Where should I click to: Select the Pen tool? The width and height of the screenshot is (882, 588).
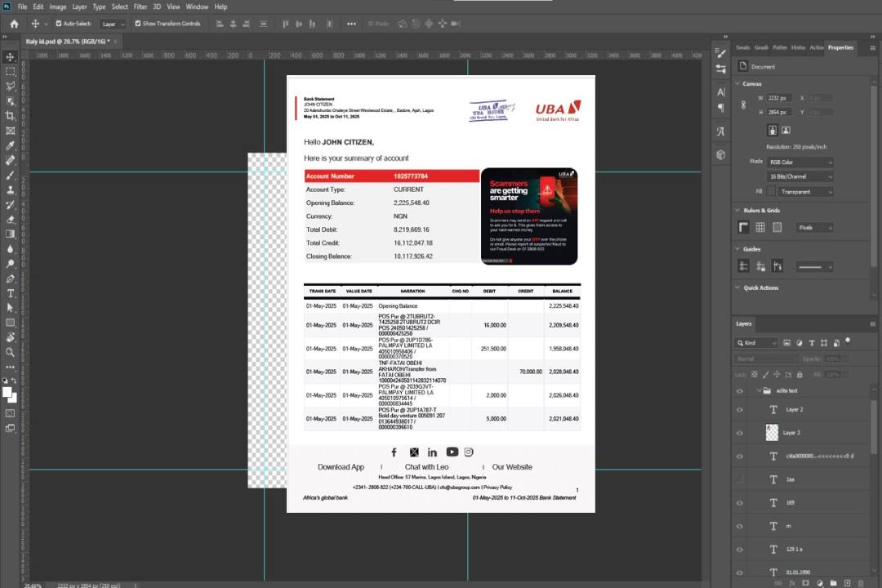(x=10, y=278)
